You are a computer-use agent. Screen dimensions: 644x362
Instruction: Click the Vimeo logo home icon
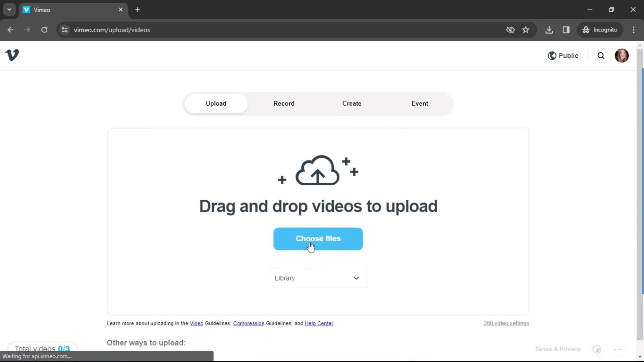(12, 55)
